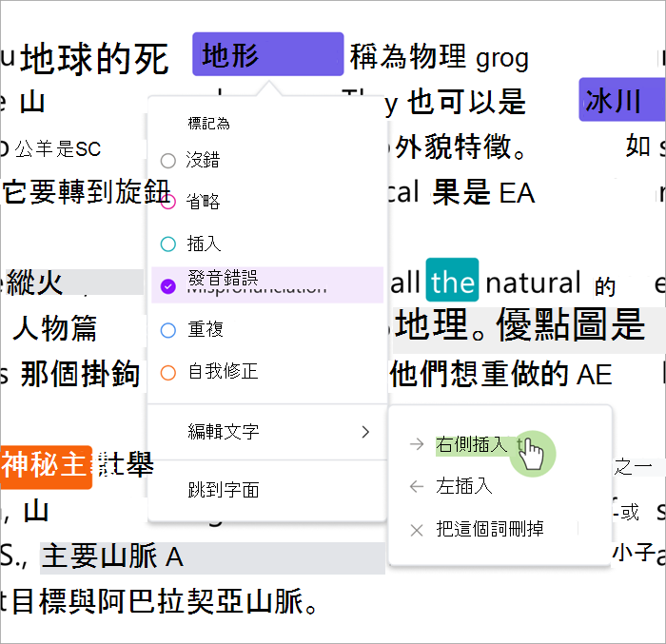Click the X icon beside 把這個詞刪掉
Screen dimensions: 666x644
click(x=417, y=530)
